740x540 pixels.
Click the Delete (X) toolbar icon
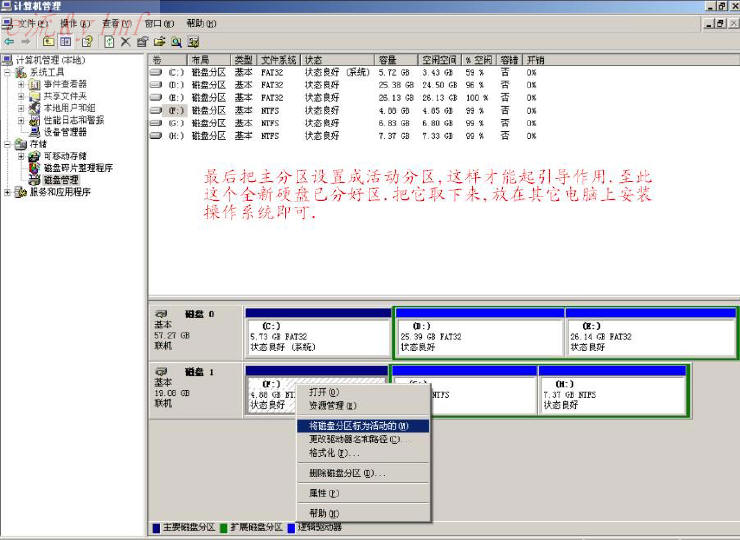(x=126, y=41)
